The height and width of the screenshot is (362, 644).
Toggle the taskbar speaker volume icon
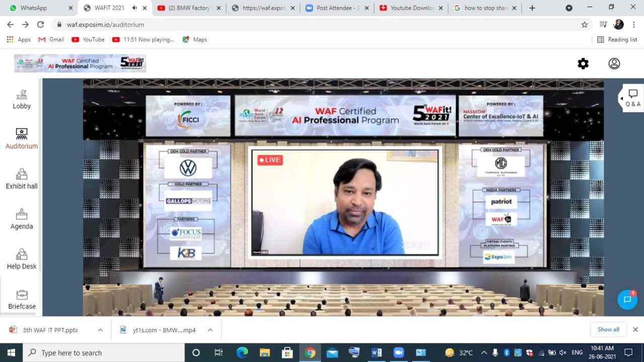click(x=562, y=352)
